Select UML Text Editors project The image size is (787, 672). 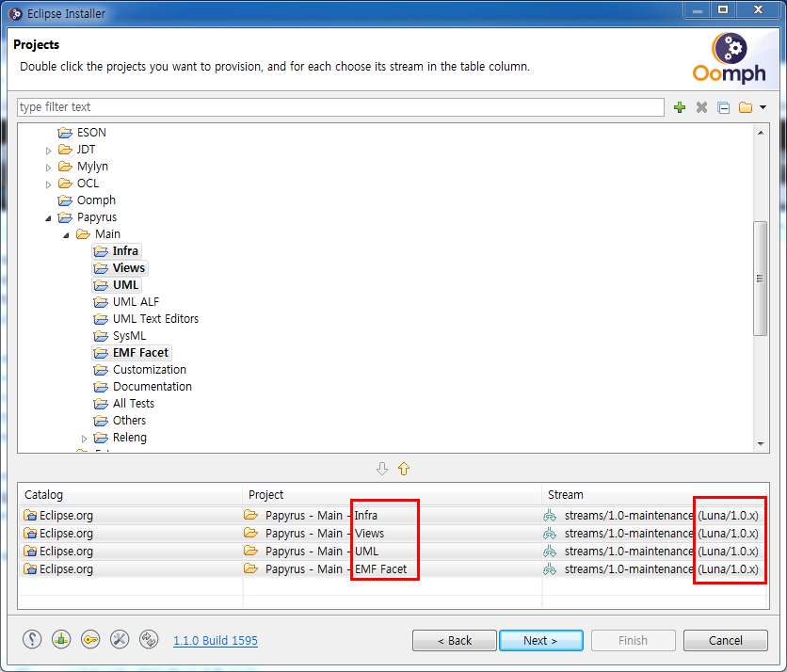(155, 319)
